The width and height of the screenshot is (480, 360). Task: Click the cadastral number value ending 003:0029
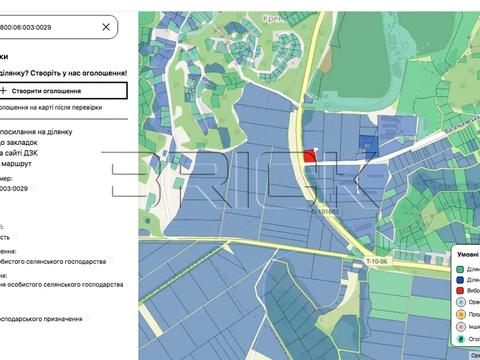click(14, 188)
